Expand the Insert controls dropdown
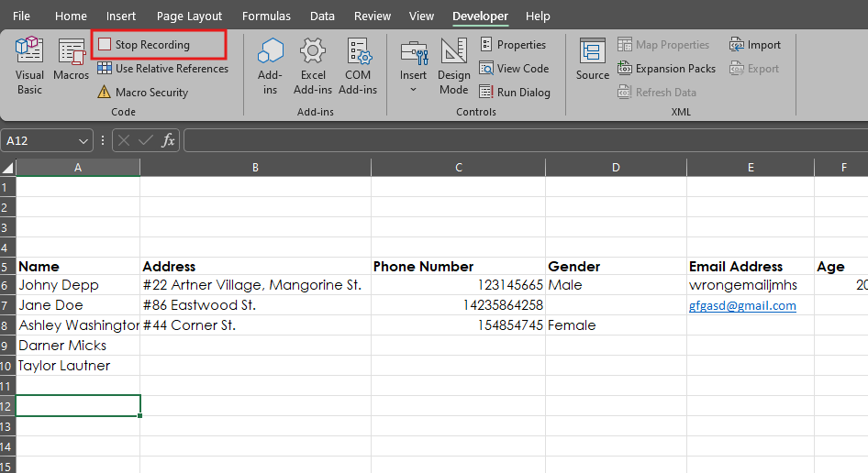868x473 pixels. point(413,90)
